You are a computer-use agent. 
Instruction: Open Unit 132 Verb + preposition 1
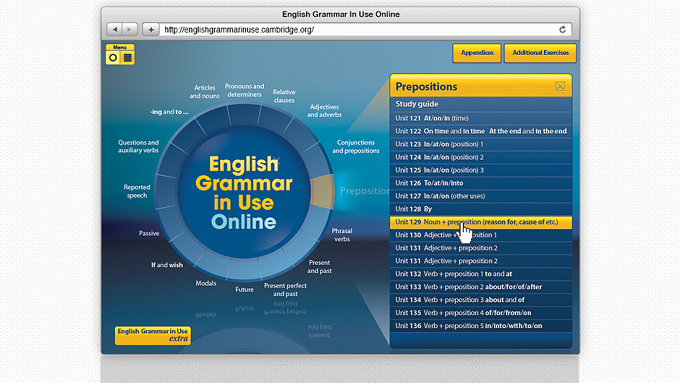pyautogui.click(x=481, y=274)
